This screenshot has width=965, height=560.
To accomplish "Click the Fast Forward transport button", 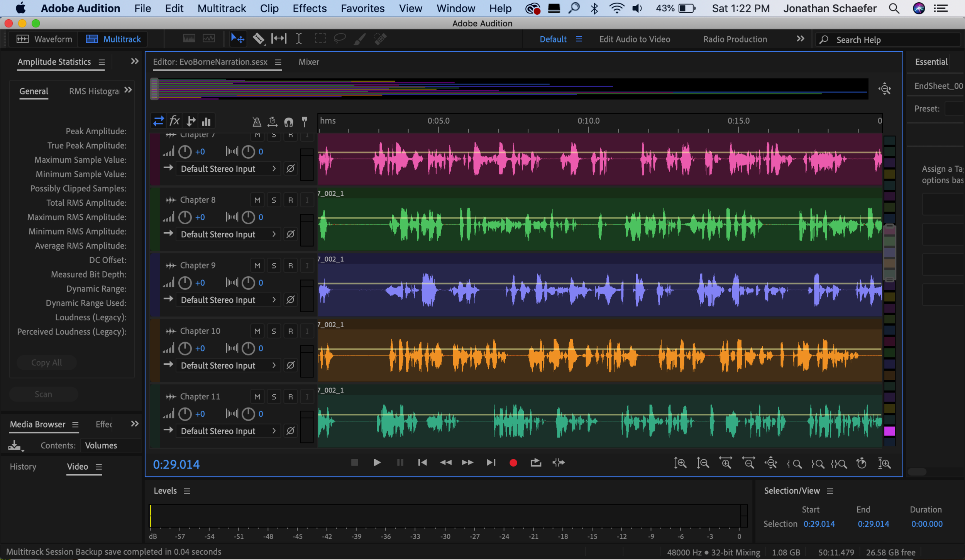I will click(x=468, y=462).
